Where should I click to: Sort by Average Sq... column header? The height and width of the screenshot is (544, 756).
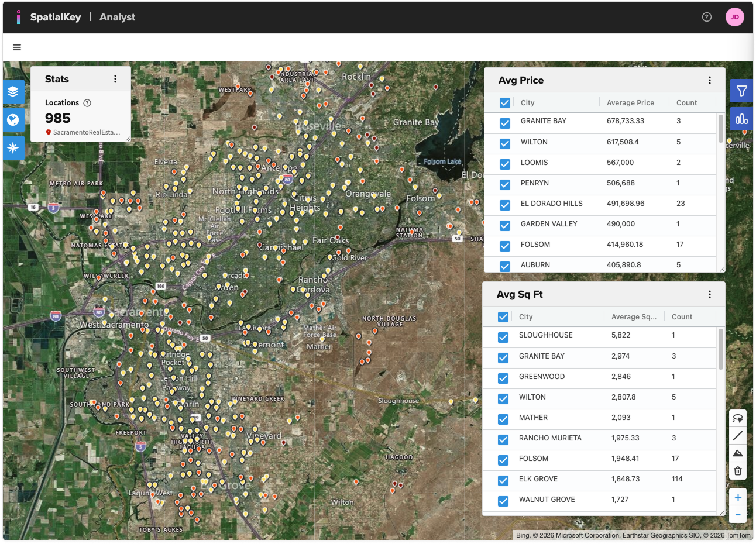coord(634,317)
